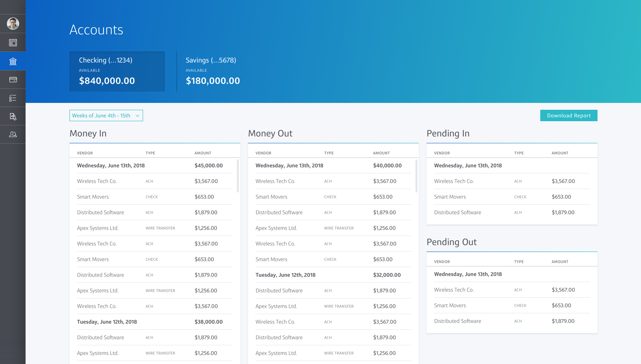Open the credit card icon in sidebar

pyautogui.click(x=13, y=80)
